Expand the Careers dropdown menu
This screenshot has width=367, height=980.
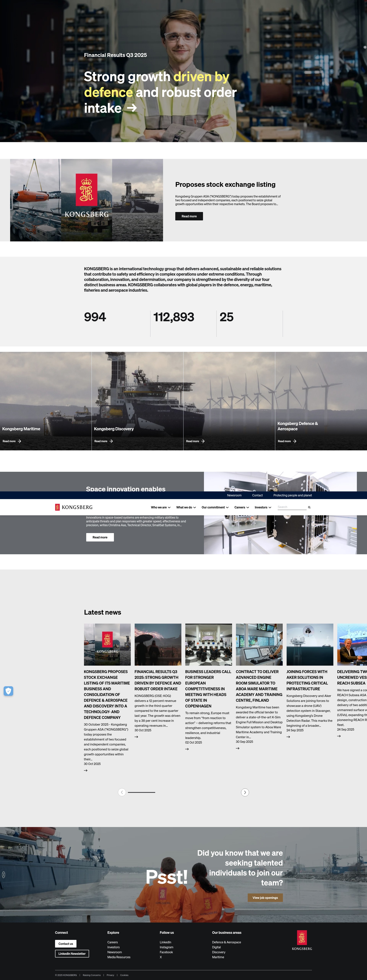242,507
